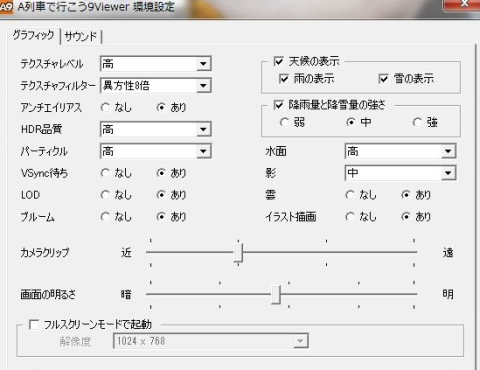Toggle 降雨量と降雪量の強さ checkbox

[278, 105]
